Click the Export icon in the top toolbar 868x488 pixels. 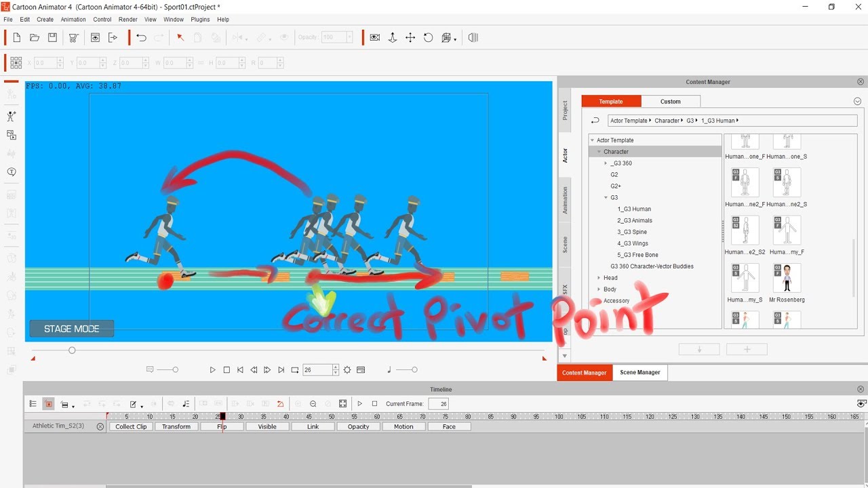(x=113, y=38)
